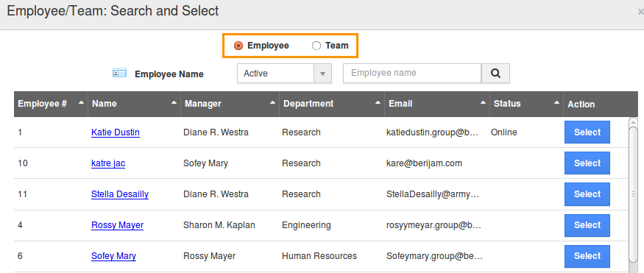Viewport: 644px width, 273px height.
Task: Click employee number 11 cell
Action: tap(23, 194)
